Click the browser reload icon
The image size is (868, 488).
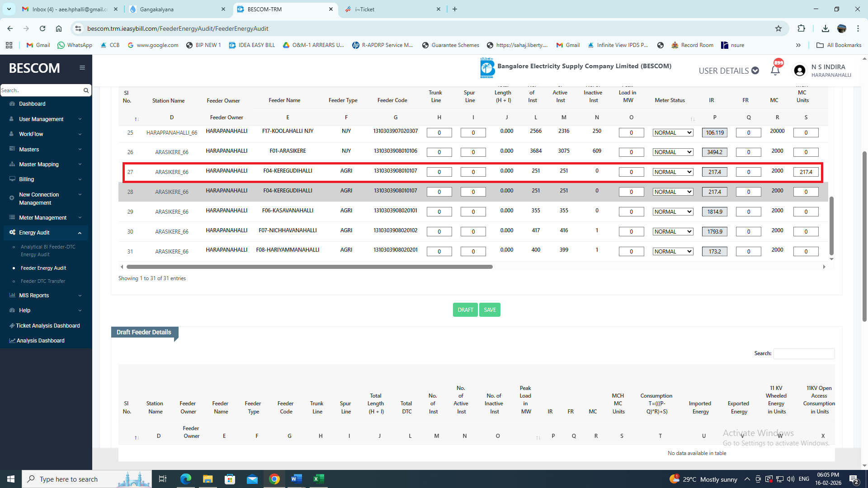tap(42, 28)
